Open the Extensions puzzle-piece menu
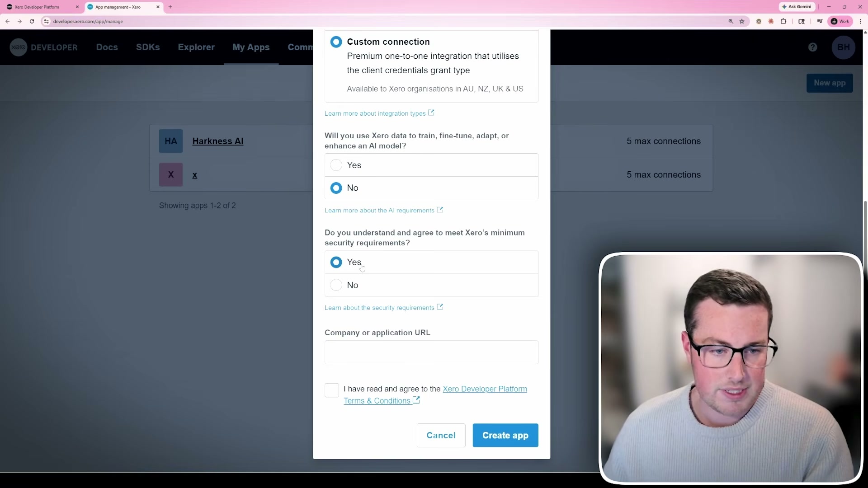Viewport: 868px width, 488px height. click(x=783, y=21)
